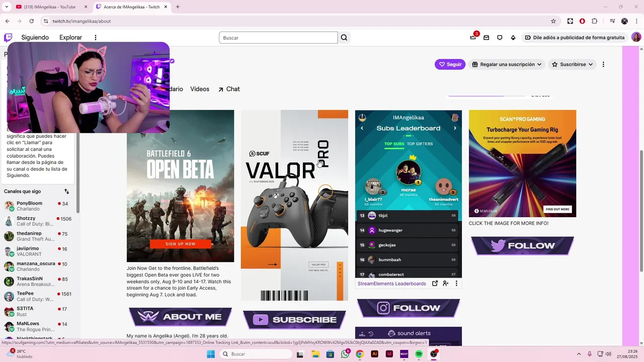Bookmark this page with the star icon

553,21
